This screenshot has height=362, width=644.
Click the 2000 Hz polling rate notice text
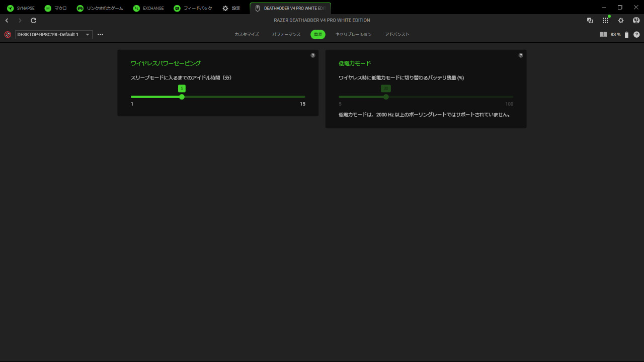[425, 115]
